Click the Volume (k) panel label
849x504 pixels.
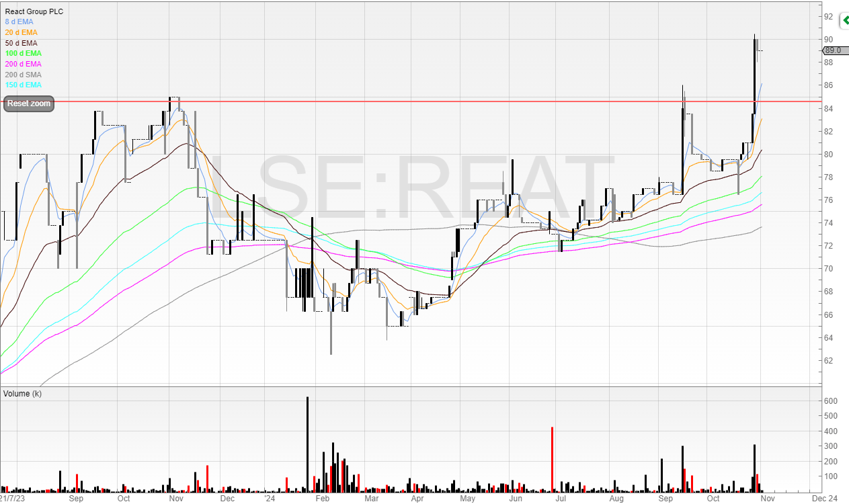[x=22, y=393]
